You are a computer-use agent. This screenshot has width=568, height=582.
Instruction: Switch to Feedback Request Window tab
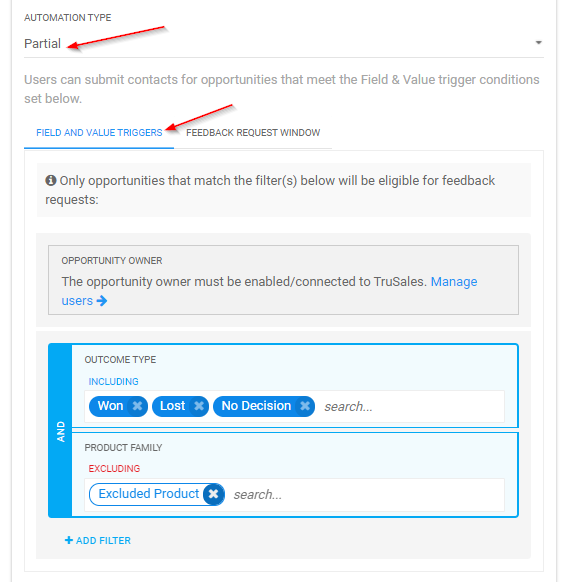pos(253,133)
